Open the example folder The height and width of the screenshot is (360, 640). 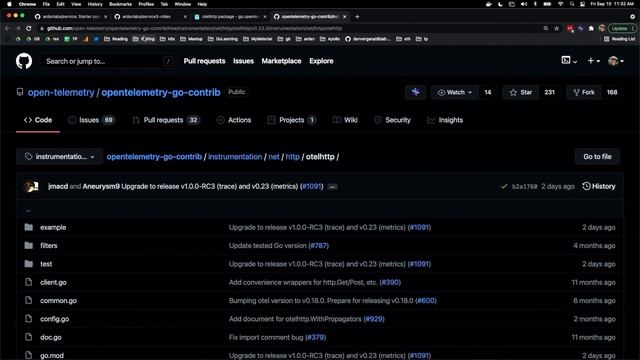point(53,227)
